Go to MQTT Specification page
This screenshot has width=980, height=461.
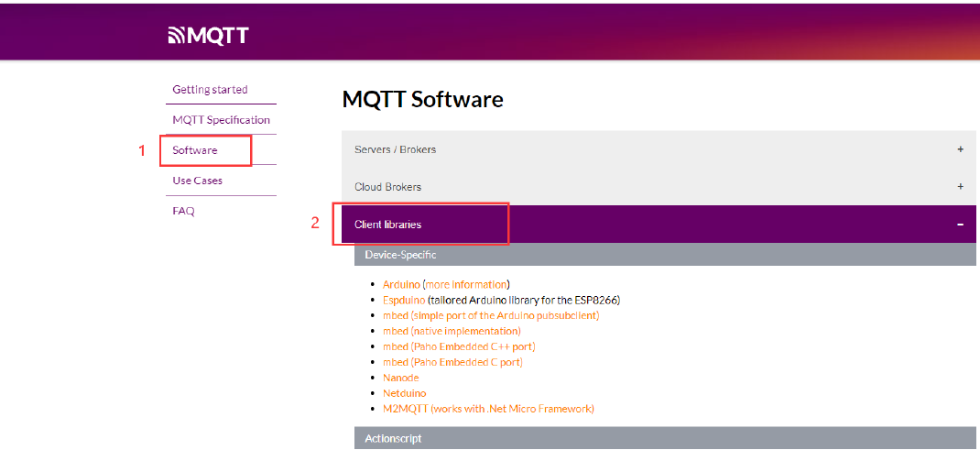[x=222, y=119]
